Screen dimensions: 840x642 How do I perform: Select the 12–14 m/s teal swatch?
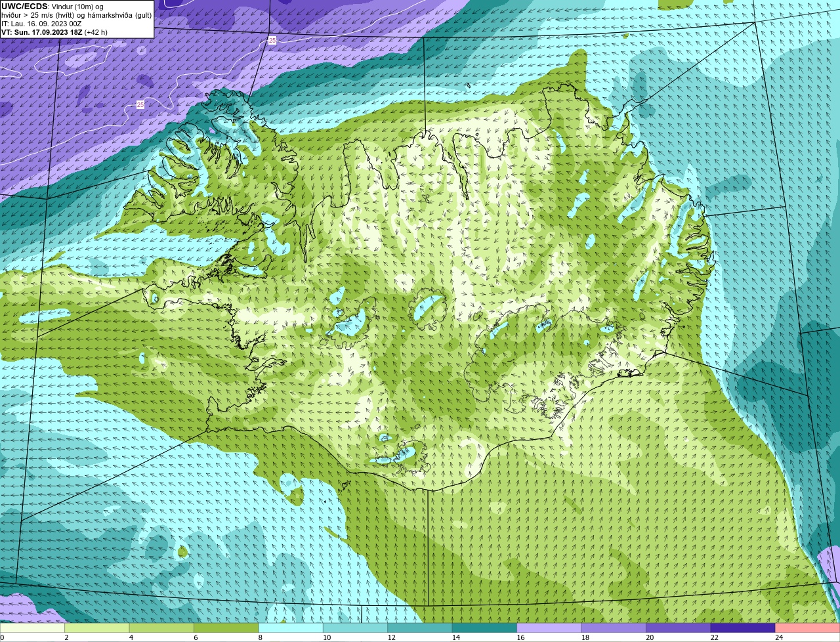click(x=420, y=628)
